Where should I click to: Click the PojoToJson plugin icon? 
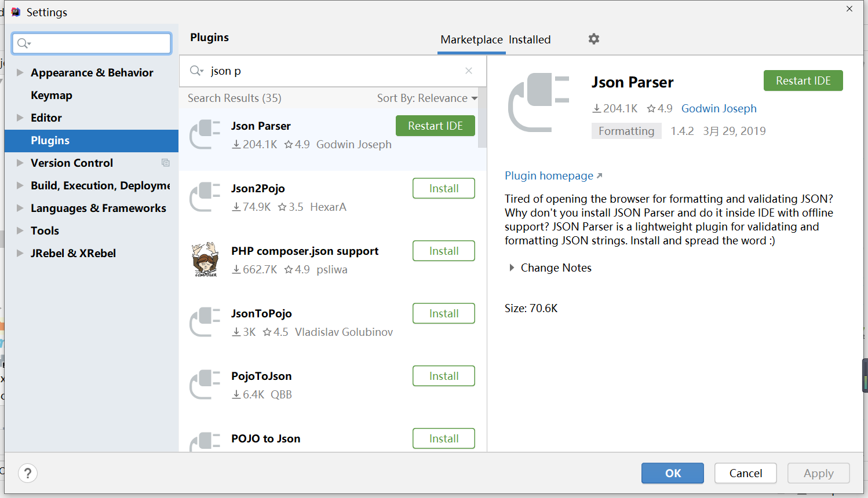tap(205, 385)
